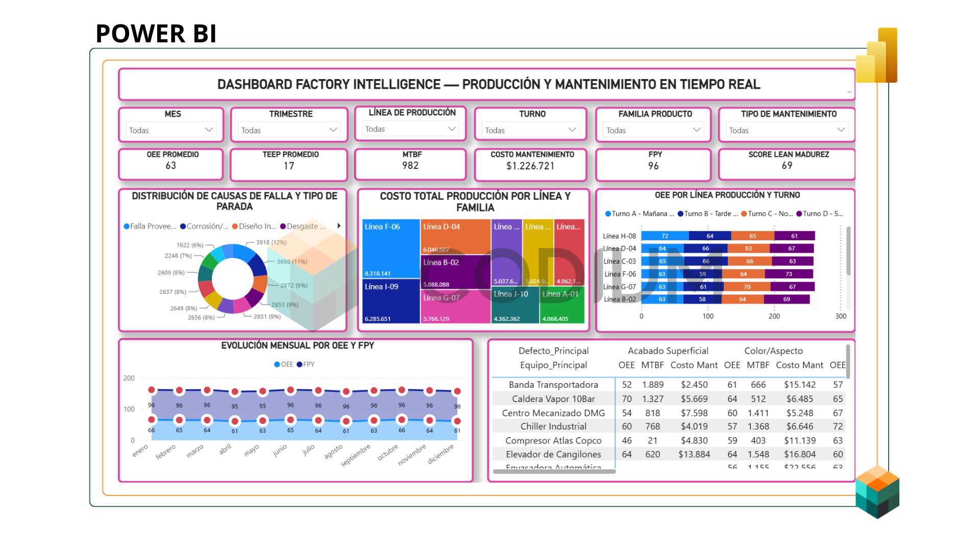Select Chiller Industrial row
This screenshot has width=980, height=551.
coord(669,427)
